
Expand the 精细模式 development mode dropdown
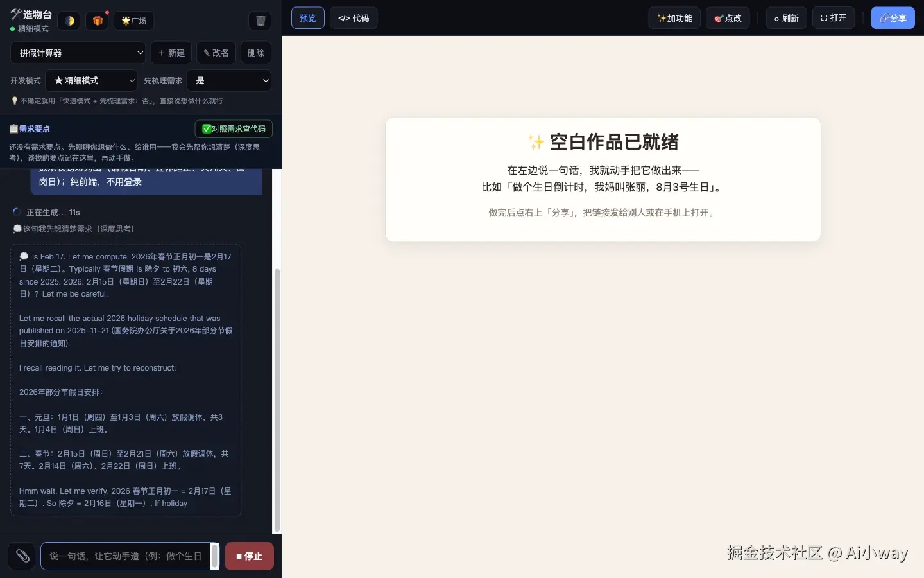[91, 80]
